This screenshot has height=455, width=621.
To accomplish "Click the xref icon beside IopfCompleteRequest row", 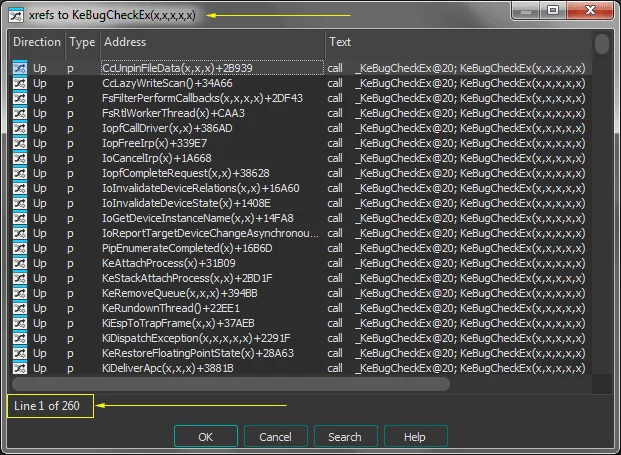I will [20, 173].
